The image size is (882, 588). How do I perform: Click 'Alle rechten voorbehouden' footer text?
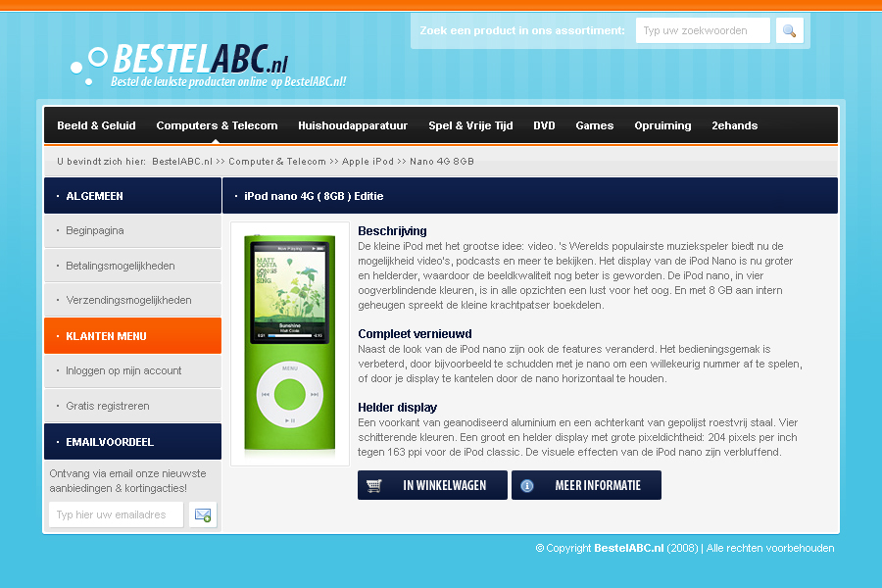click(x=770, y=548)
